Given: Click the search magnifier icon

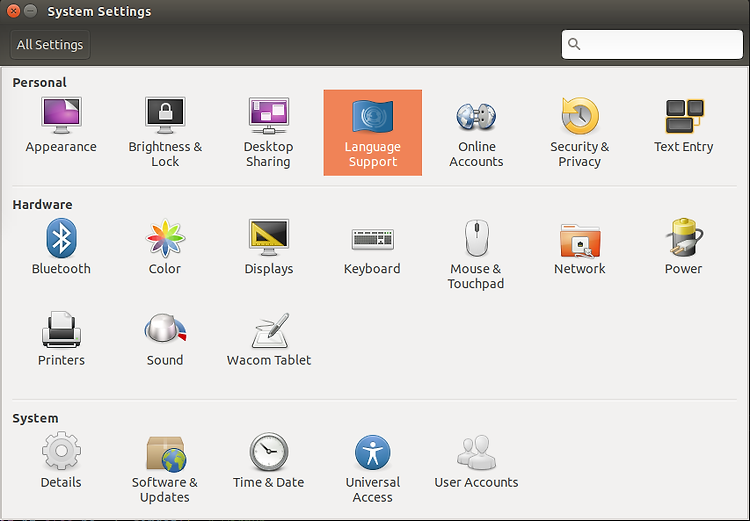Looking at the screenshot, I should 574,44.
